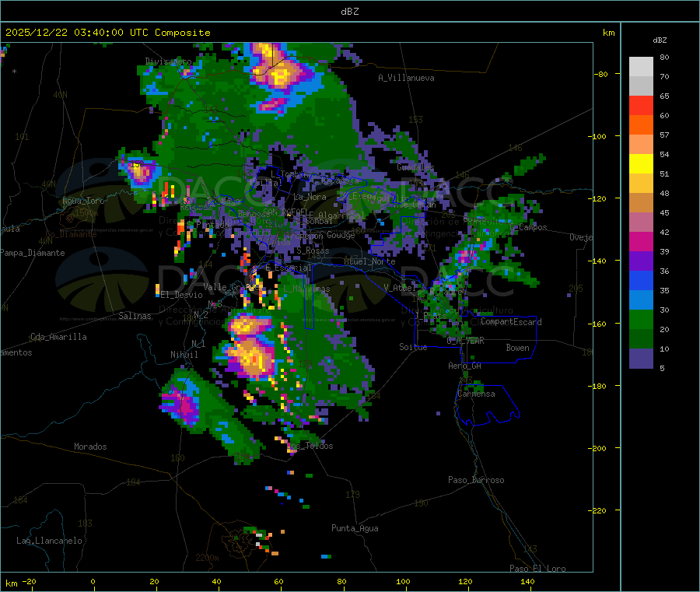Click the red 60-65 dBZ legend swatch
The image size is (700, 592).
(x=641, y=105)
